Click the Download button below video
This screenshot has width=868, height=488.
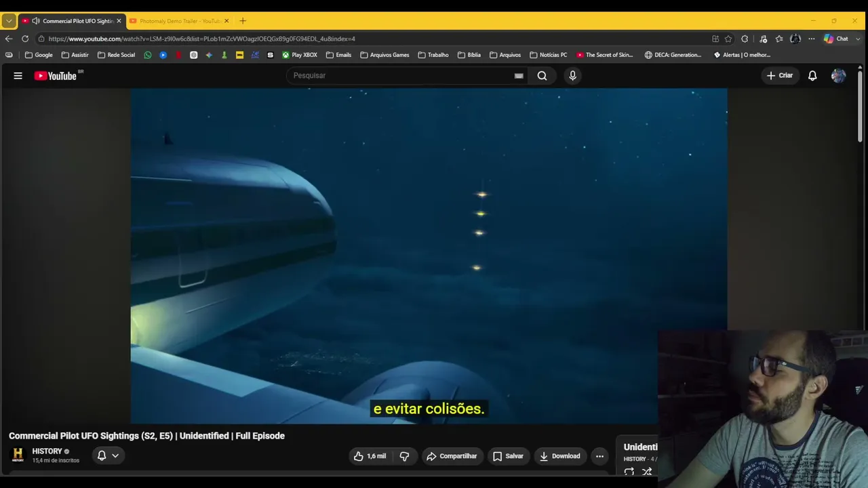560,456
